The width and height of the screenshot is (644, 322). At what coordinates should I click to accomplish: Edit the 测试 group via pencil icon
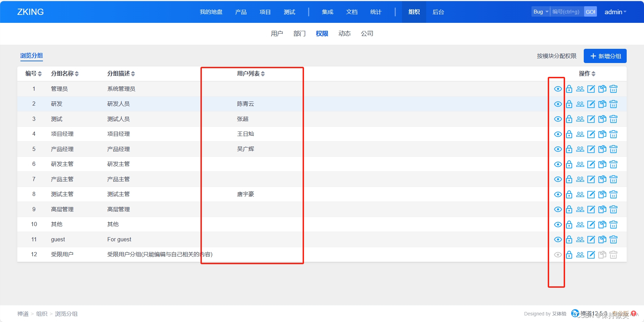point(591,119)
